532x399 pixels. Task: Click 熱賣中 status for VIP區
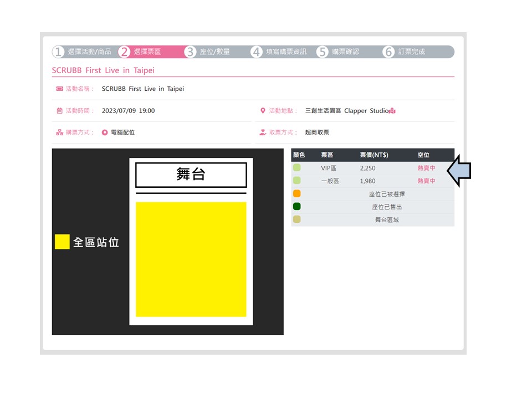tap(426, 168)
